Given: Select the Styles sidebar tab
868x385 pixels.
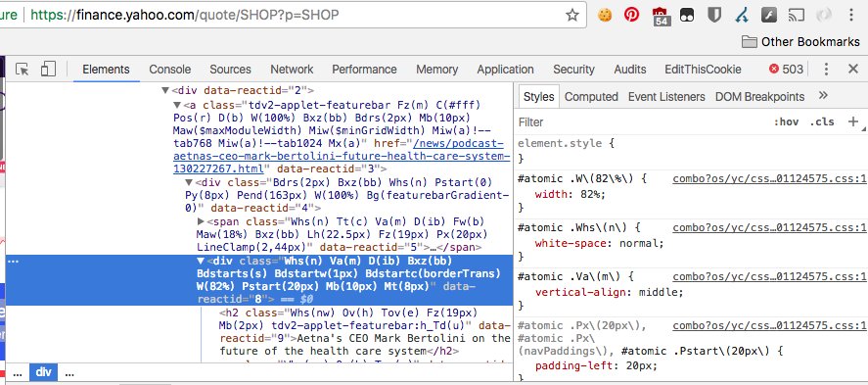Looking at the screenshot, I should (x=538, y=97).
